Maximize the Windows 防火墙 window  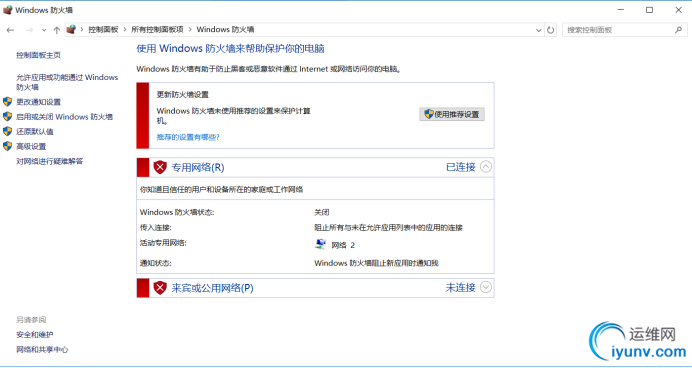coord(649,10)
